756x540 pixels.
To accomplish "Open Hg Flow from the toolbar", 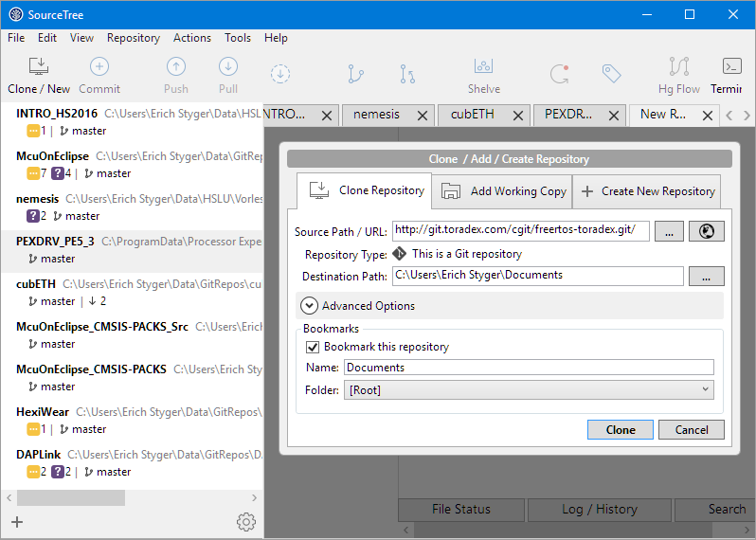I will 678,75.
